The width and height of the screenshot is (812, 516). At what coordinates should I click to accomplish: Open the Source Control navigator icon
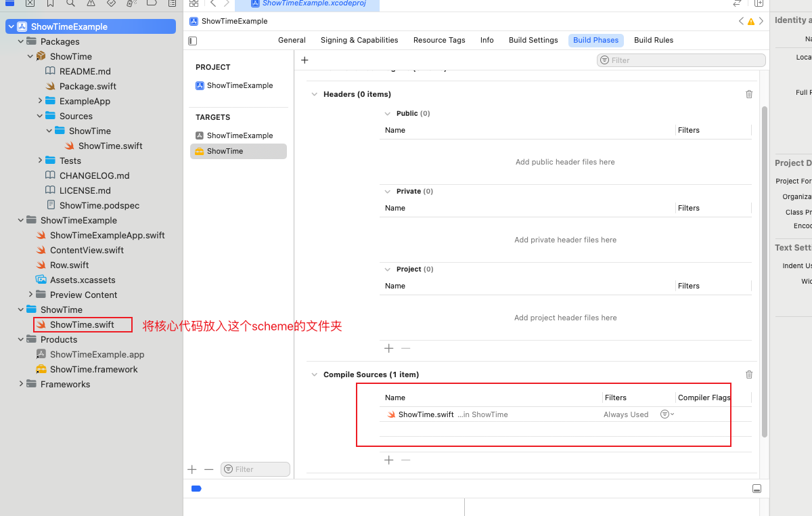(x=30, y=3)
